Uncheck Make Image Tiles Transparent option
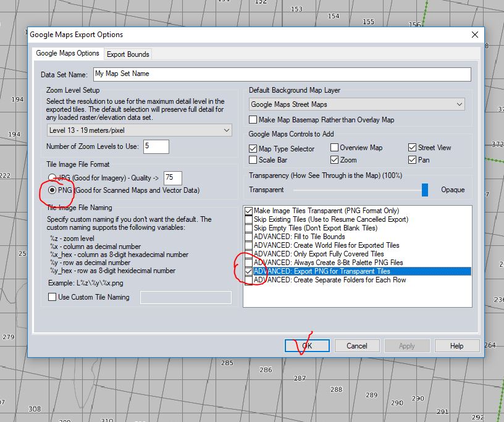Image resolution: width=504 pixels, height=422 pixels. 248,211
